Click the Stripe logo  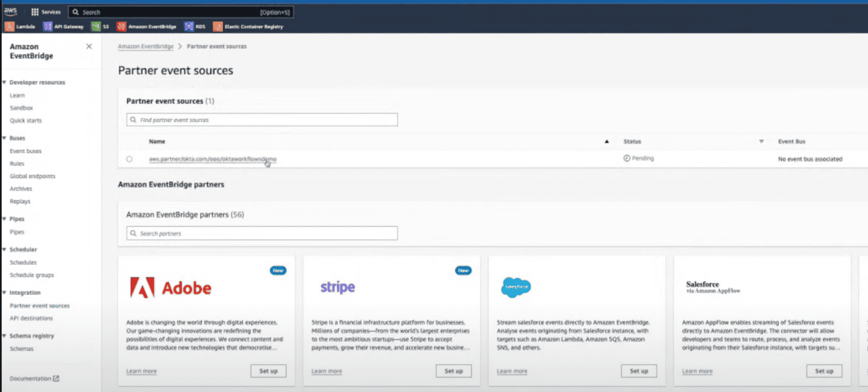(337, 287)
